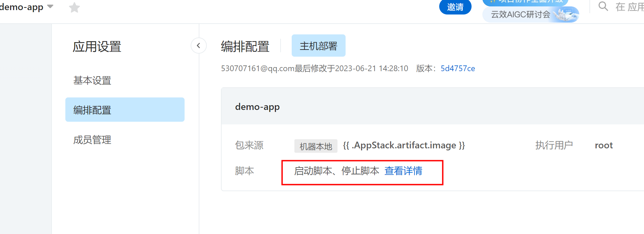Select 编排配置 in the sidebar
Viewport: 644px width, 234px height.
click(x=125, y=110)
